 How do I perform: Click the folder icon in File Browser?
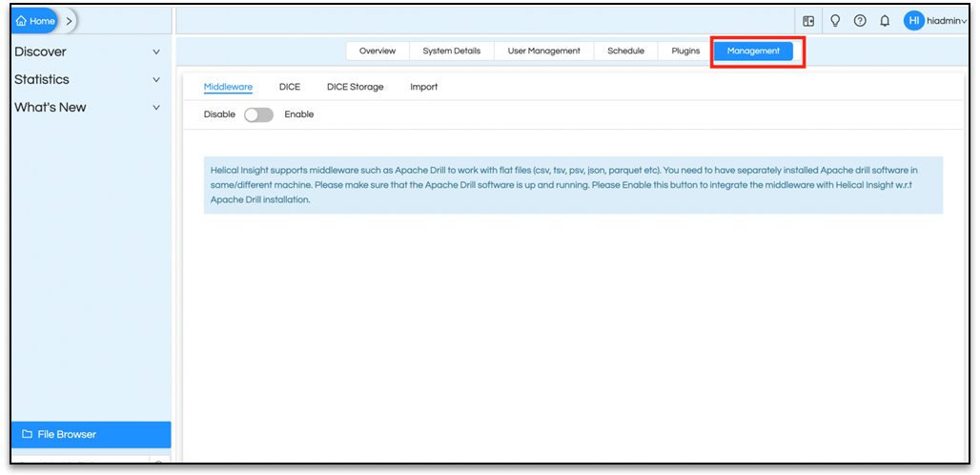[x=27, y=434]
